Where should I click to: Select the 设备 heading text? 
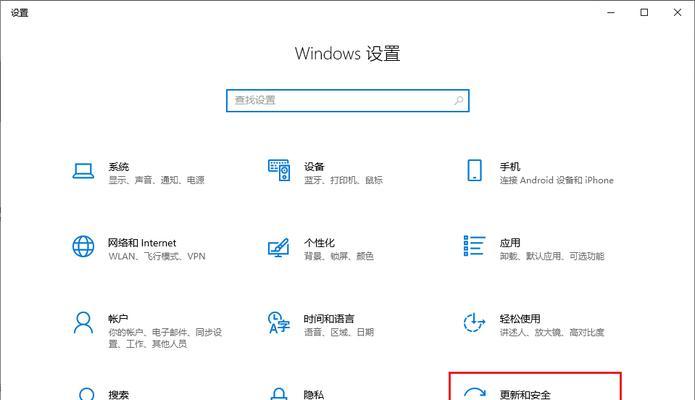314,167
